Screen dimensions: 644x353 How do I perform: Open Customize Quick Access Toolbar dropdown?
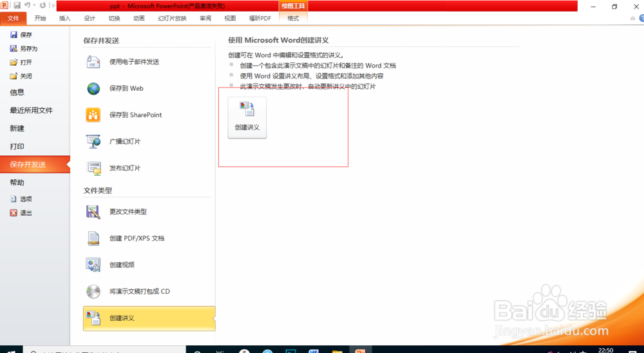click(x=53, y=6)
